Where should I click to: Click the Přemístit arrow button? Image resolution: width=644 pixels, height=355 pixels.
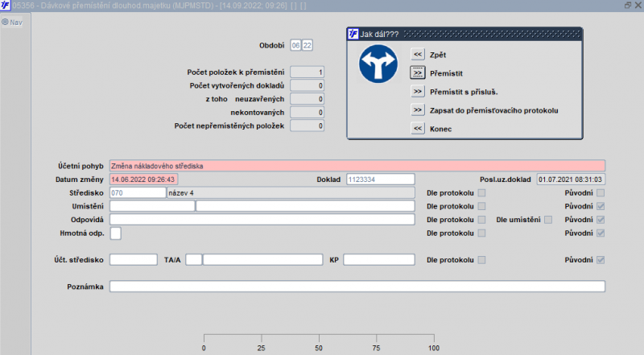pyautogui.click(x=418, y=72)
